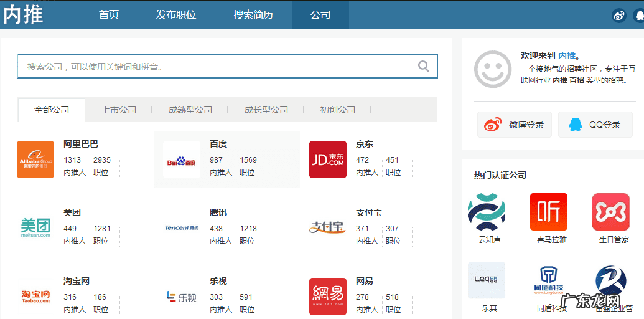Click the NetEase 網易 red logo

(x=328, y=297)
